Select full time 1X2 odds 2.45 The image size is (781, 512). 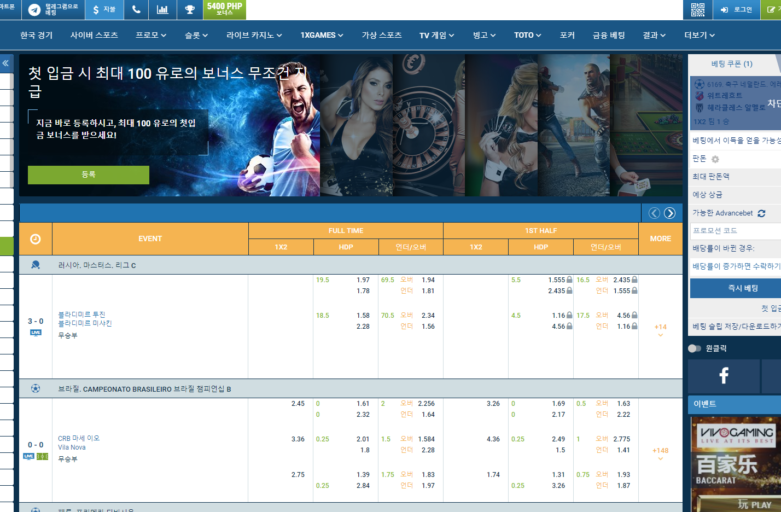point(298,403)
